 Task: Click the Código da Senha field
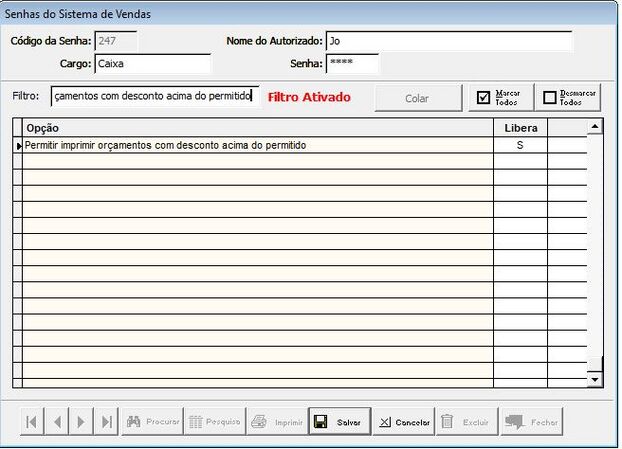116,41
